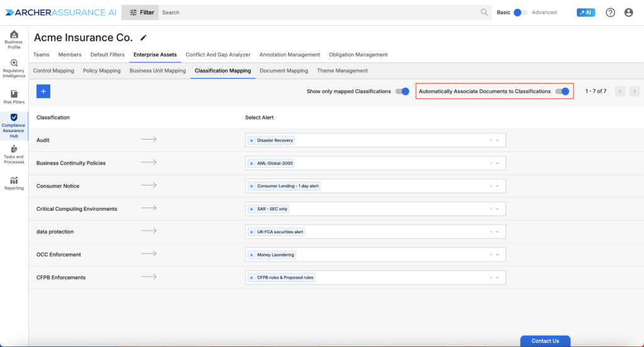Add a new classification mapping with plus
The height and width of the screenshot is (347, 644).
[x=43, y=91]
